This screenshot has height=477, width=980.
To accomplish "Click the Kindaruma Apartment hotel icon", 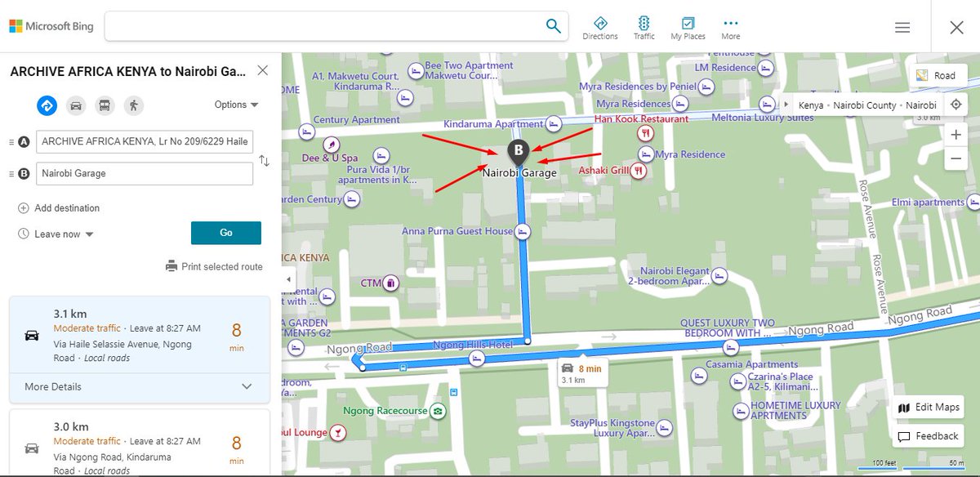I will [x=555, y=124].
